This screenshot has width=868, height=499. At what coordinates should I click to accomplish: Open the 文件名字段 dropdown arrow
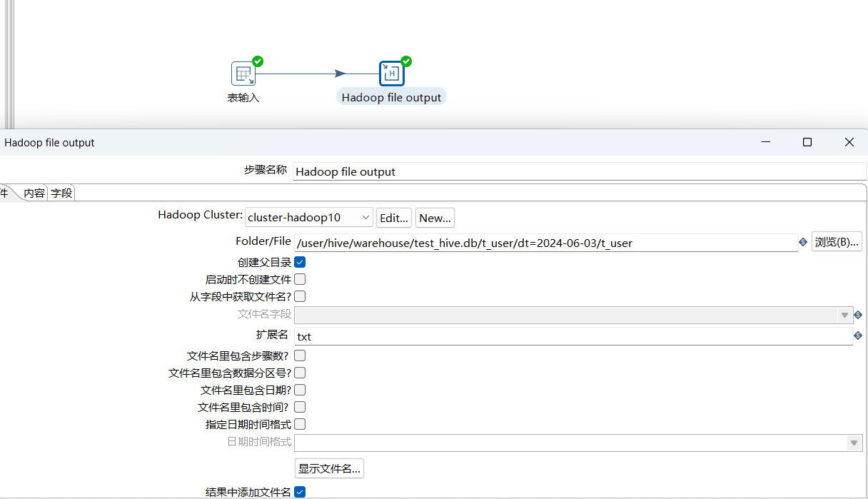point(844,315)
